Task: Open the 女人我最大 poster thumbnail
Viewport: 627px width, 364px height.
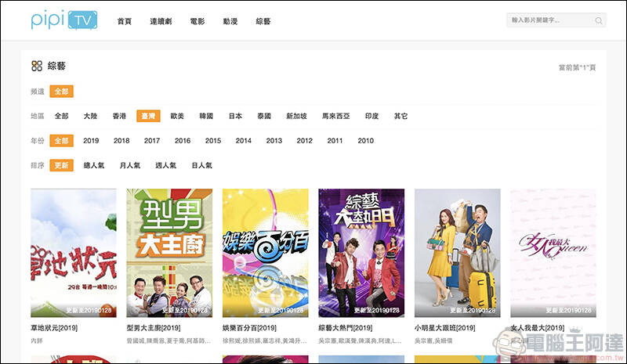Action: pos(553,253)
